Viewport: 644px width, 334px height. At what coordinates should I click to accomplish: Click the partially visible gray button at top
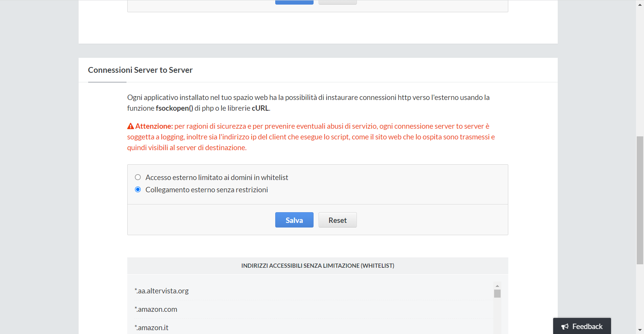(x=337, y=2)
